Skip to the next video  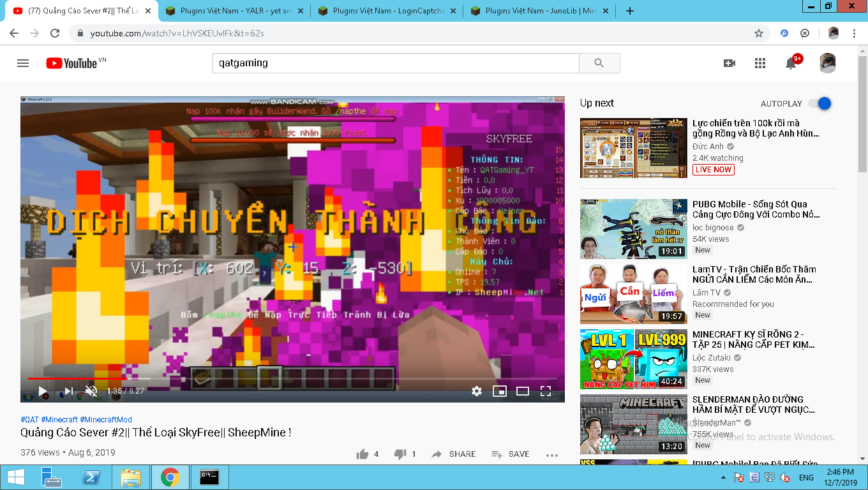coord(68,391)
